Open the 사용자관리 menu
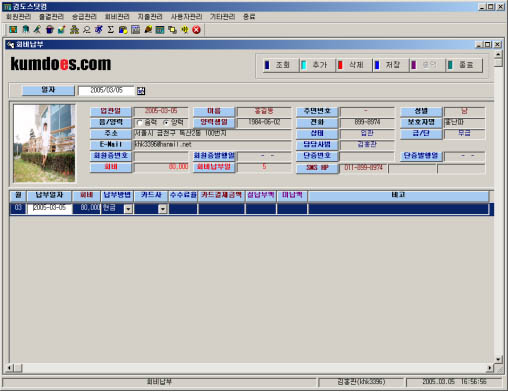This screenshot has height=392, width=508. tap(186, 17)
